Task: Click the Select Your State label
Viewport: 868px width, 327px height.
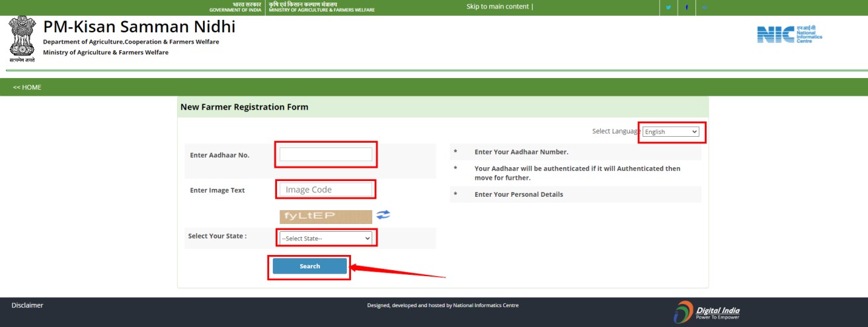Action: 217,236
